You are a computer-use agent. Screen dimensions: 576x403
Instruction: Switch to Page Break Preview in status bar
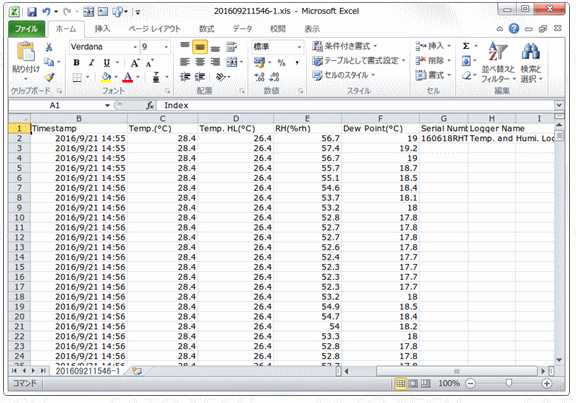425,384
